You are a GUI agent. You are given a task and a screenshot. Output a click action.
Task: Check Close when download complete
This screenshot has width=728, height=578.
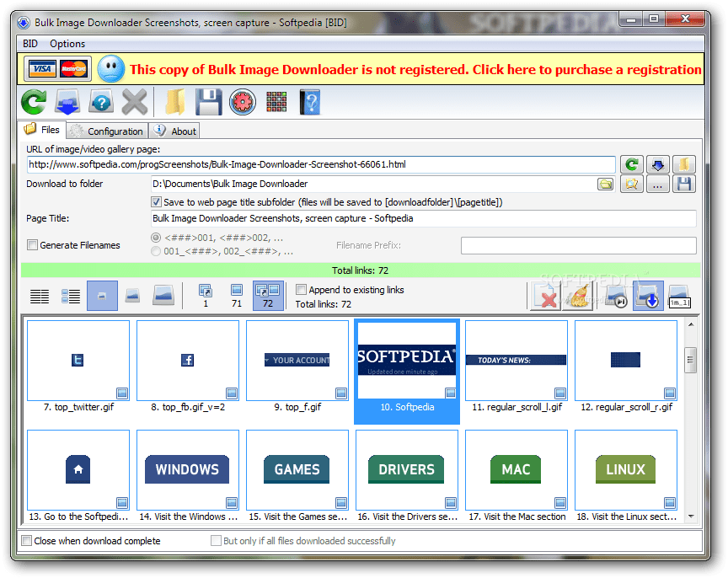27,541
